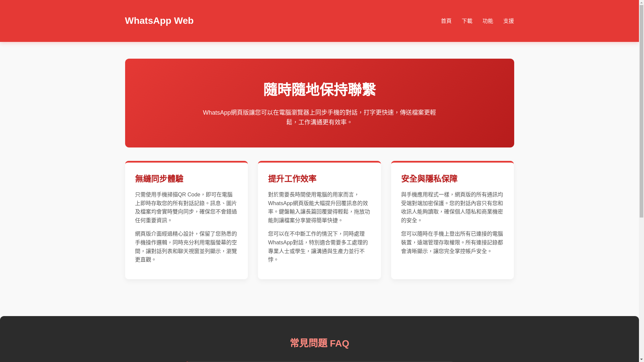
Task: Click the 無縫同步體驗 card heading
Action: (x=159, y=179)
